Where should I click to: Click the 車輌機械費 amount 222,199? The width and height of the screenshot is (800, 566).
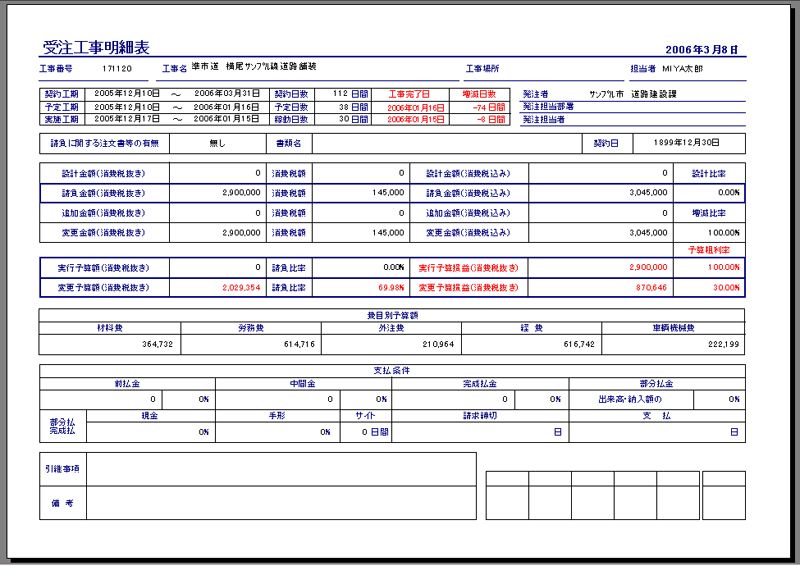click(723, 344)
